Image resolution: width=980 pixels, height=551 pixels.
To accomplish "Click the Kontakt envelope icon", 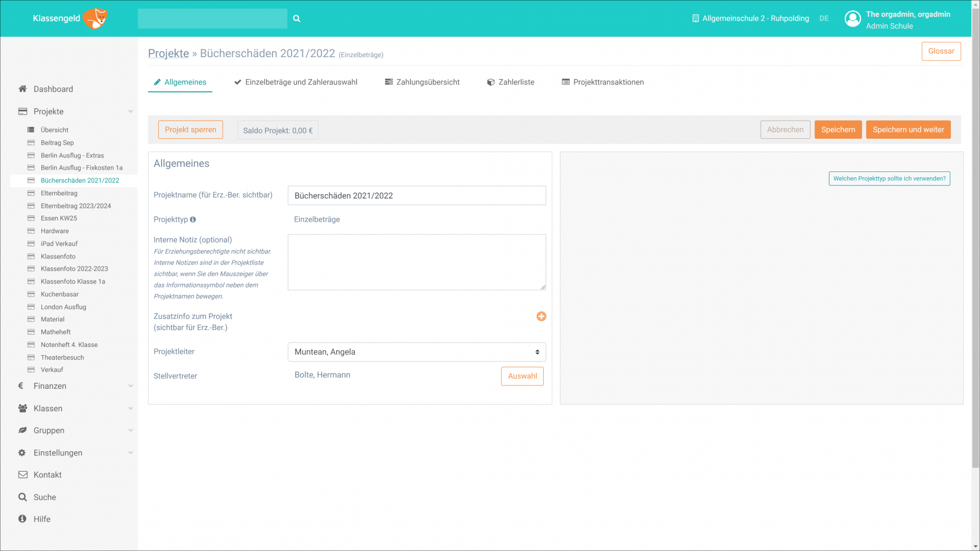I will pos(23,475).
